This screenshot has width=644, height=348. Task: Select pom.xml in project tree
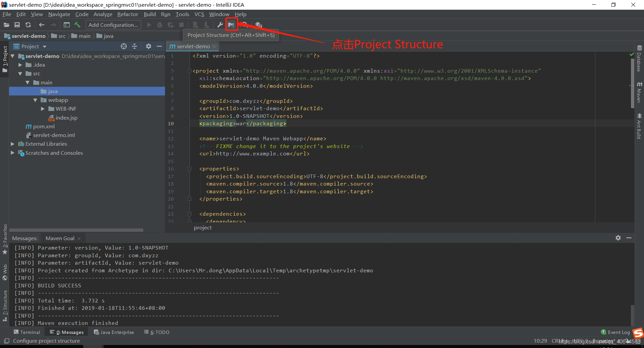(40, 127)
